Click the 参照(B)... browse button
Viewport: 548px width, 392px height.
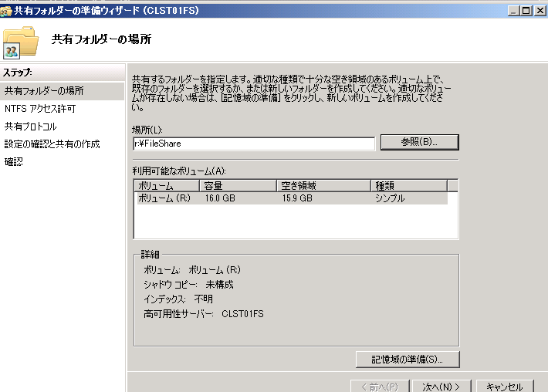419,142
